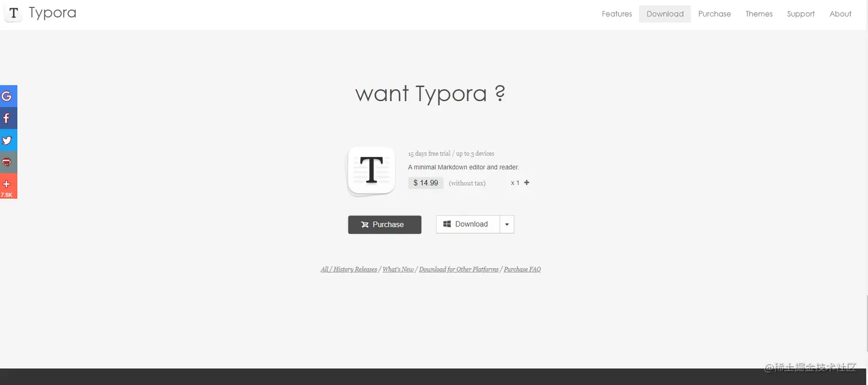Open more share options plus icon

[8, 186]
